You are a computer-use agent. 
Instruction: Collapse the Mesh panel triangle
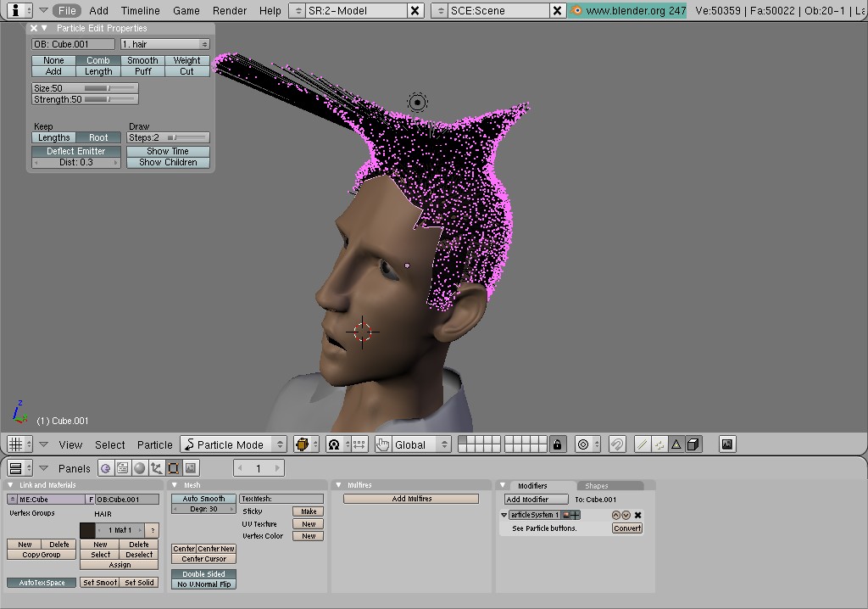[x=175, y=485]
